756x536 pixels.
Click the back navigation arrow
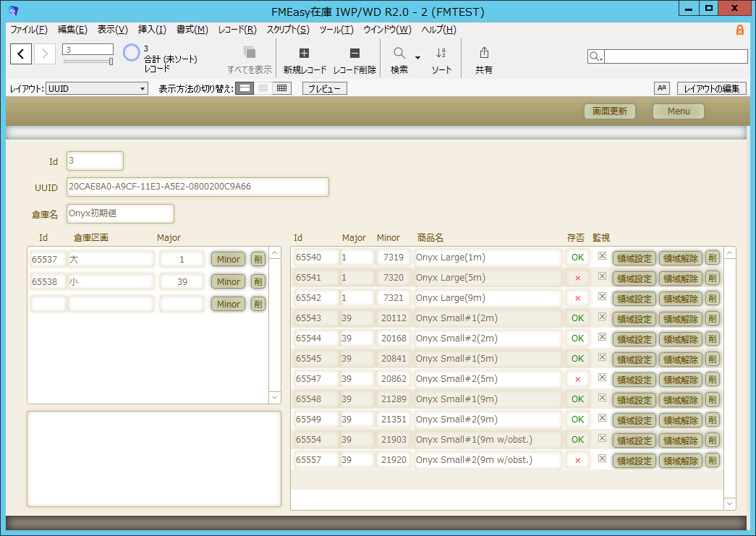point(20,54)
